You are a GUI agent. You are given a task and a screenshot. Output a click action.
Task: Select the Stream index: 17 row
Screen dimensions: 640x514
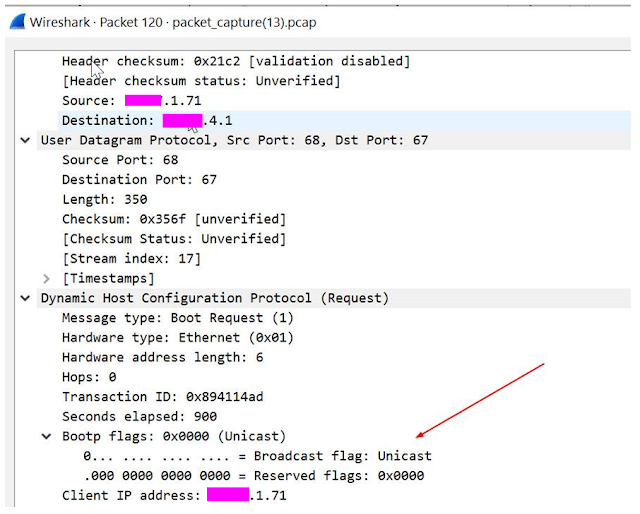tap(131, 259)
